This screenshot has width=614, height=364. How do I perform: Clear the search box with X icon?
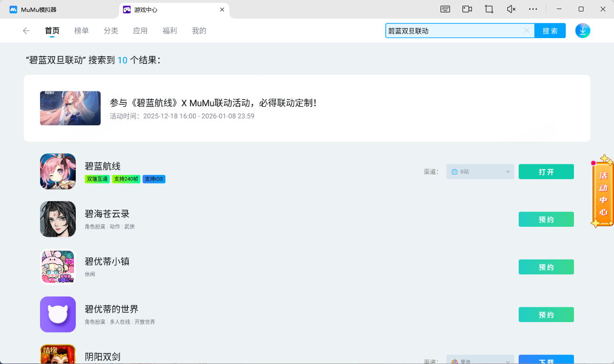click(x=527, y=30)
